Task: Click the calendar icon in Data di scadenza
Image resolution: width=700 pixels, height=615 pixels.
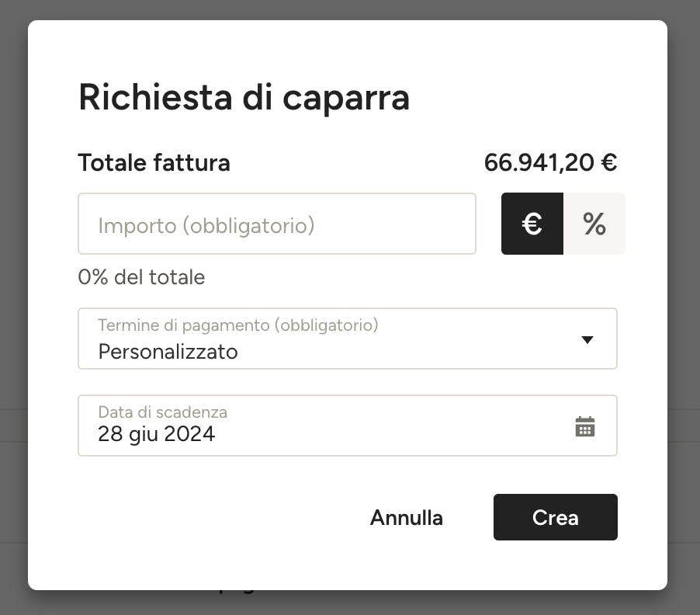Action: [x=585, y=426]
